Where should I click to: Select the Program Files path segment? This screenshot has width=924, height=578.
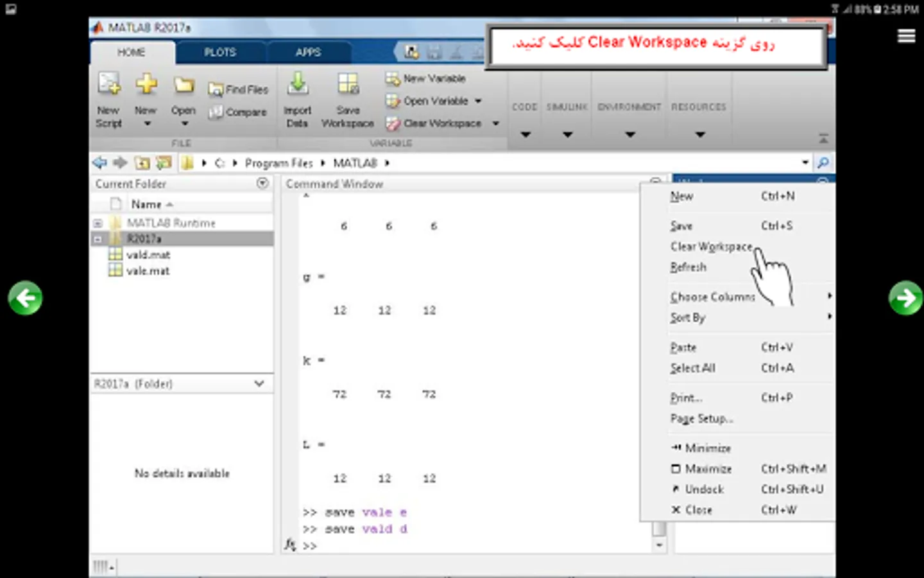[279, 163]
